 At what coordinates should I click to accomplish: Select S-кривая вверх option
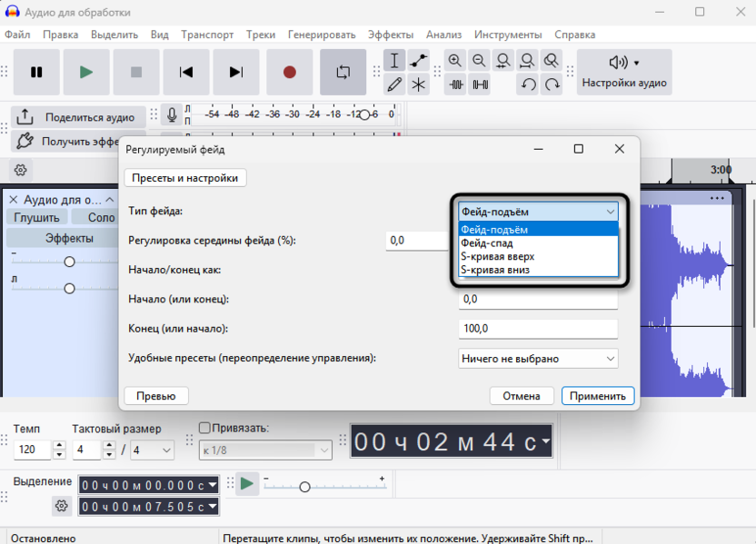pos(497,256)
